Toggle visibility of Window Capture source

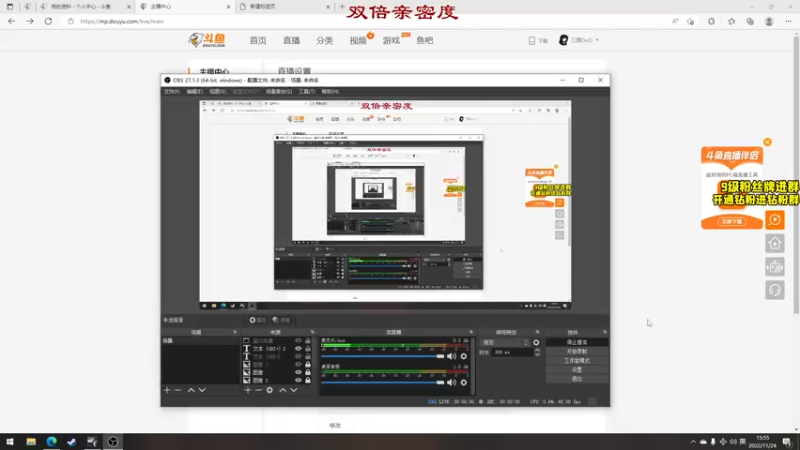298,340
